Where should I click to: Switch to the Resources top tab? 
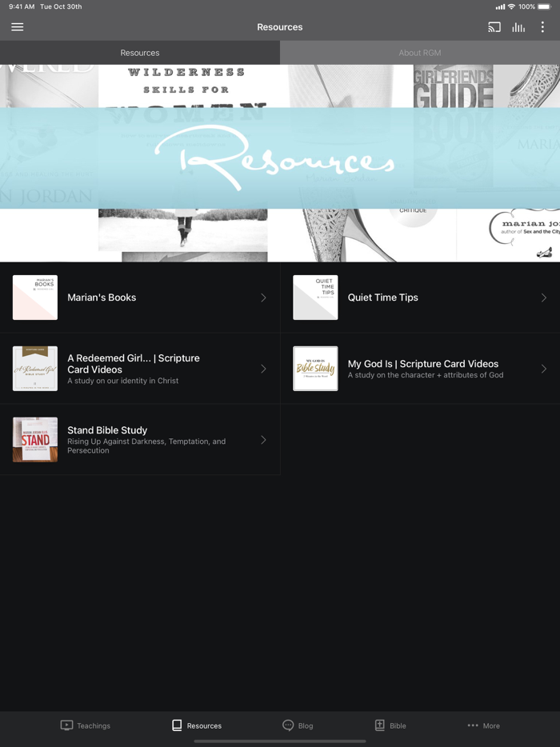pos(140,53)
